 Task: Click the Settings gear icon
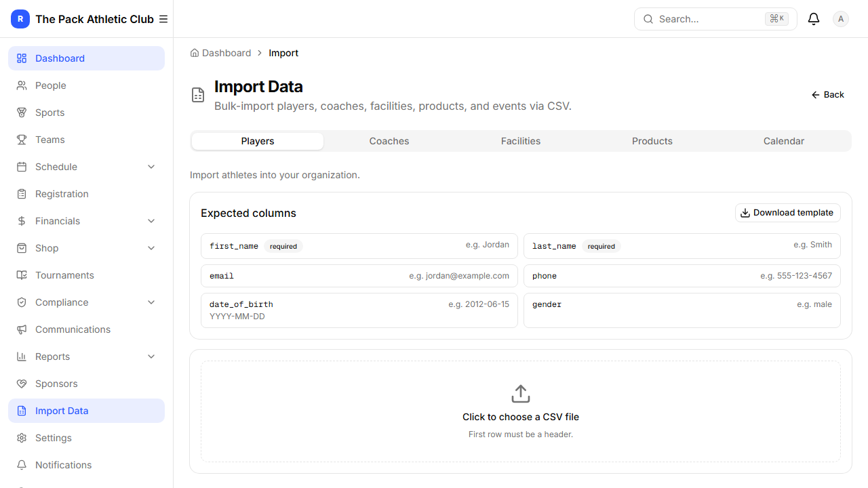point(22,438)
